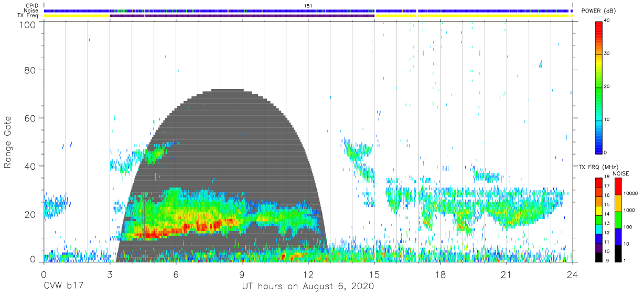Click the power scale label 30
Screen dimensions: 644x297
(x=607, y=54)
